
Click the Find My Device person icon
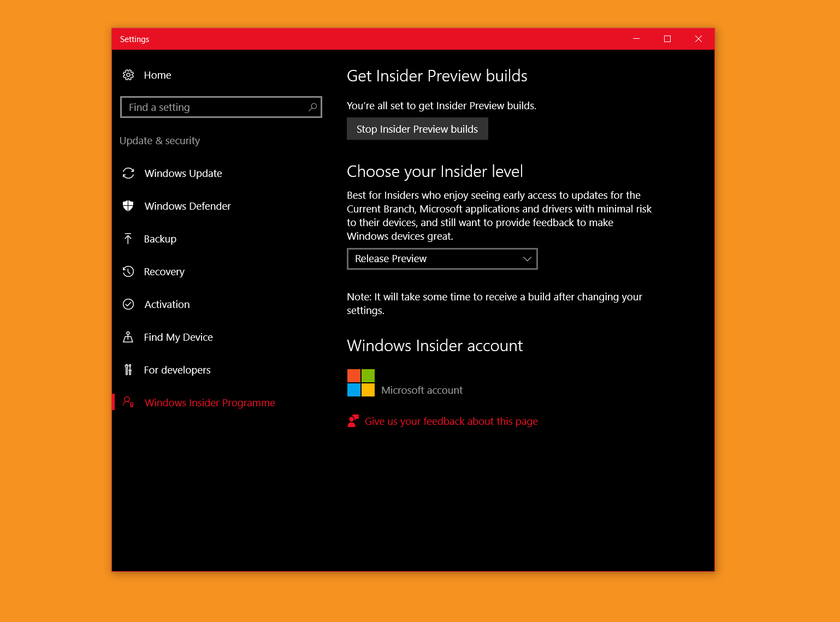pos(128,337)
